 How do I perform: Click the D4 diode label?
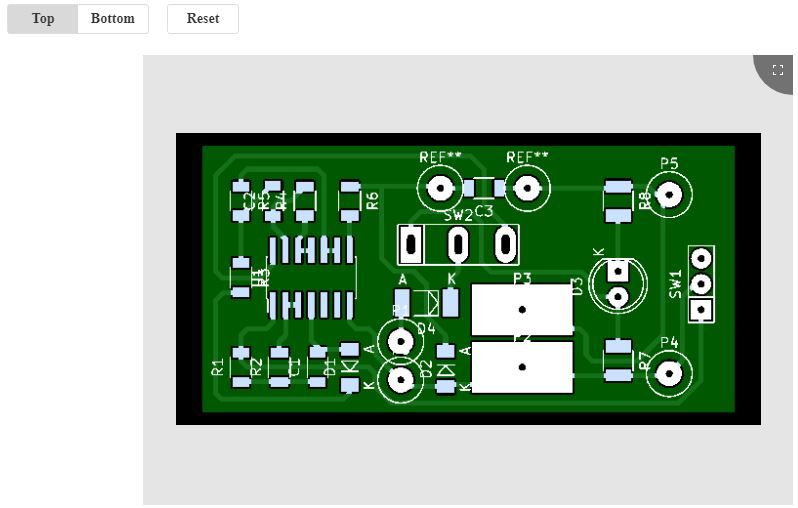(426, 329)
